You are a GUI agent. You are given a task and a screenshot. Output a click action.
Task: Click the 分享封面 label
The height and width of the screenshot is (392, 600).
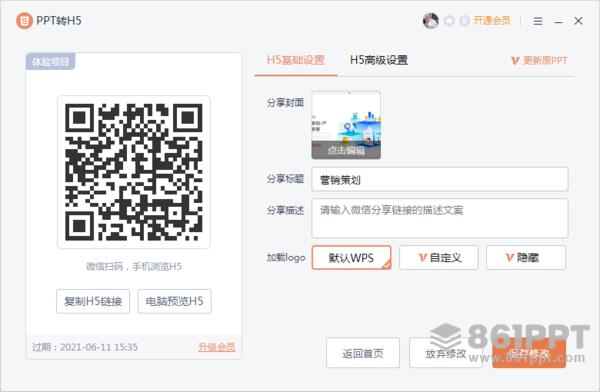click(x=285, y=103)
